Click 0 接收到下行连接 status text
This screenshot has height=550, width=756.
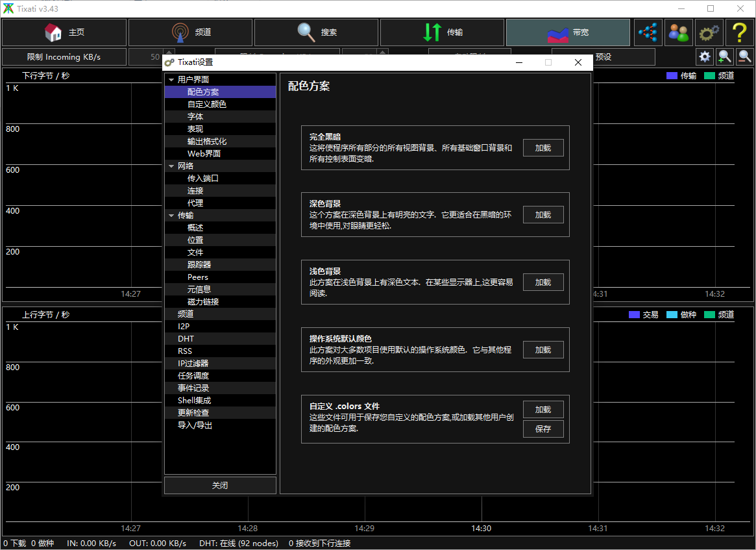pyautogui.click(x=320, y=544)
